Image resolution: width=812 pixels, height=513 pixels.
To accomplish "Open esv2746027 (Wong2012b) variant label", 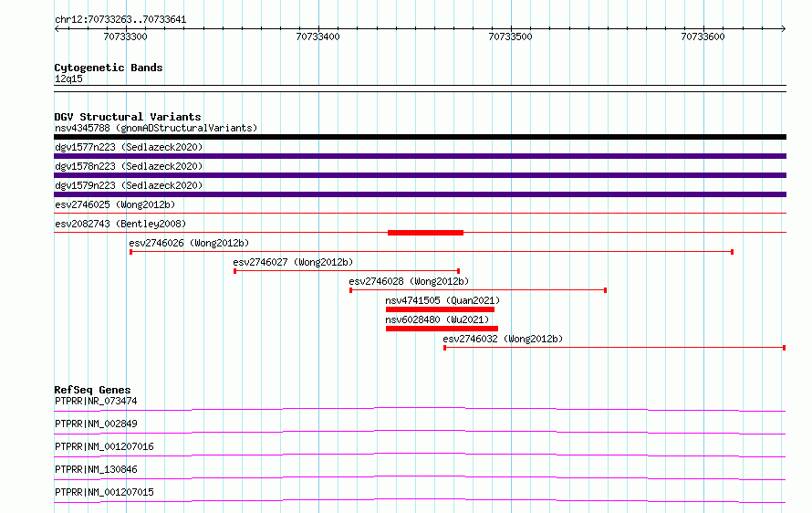I will point(293,262).
